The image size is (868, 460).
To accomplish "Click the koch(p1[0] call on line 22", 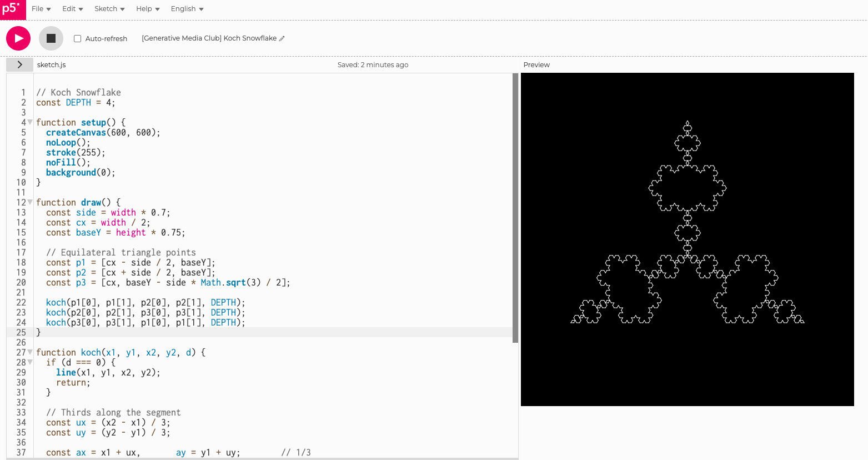I will (145, 302).
